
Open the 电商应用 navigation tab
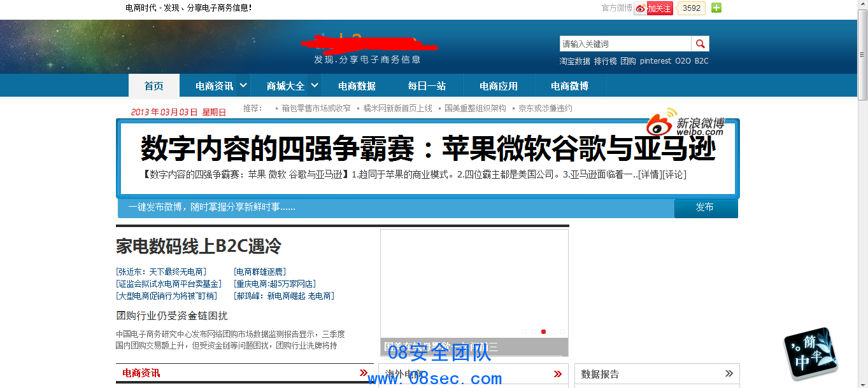click(499, 86)
